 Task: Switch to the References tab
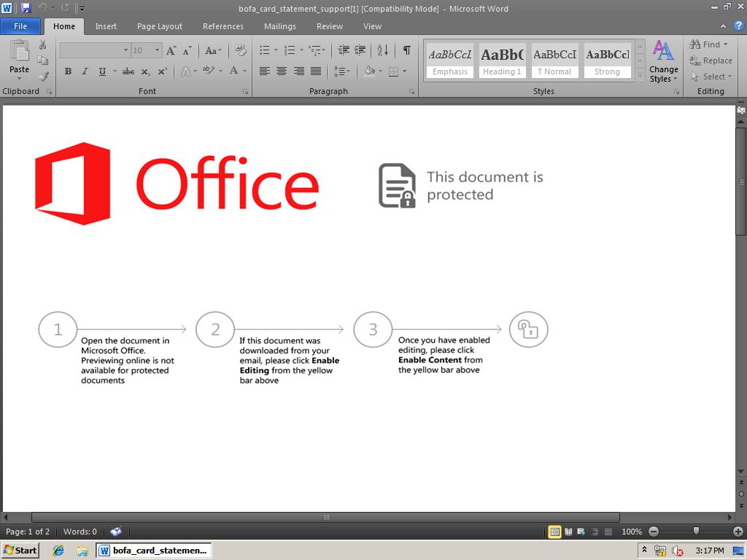(223, 26)
